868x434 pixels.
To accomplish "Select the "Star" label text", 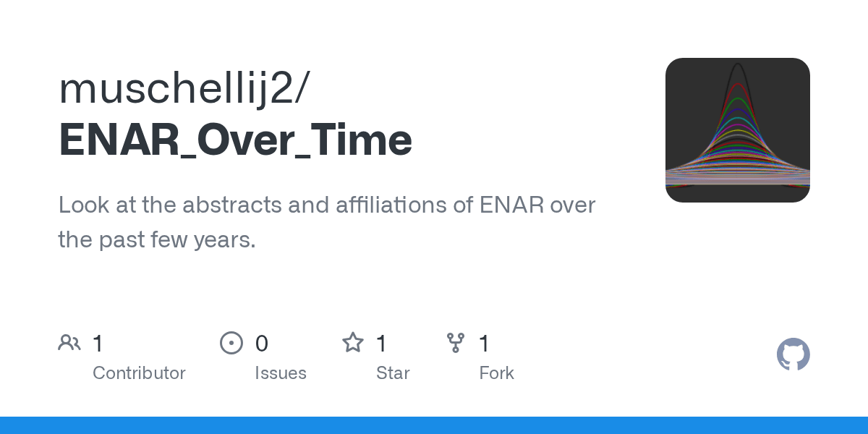I will [x=393, y=373].
